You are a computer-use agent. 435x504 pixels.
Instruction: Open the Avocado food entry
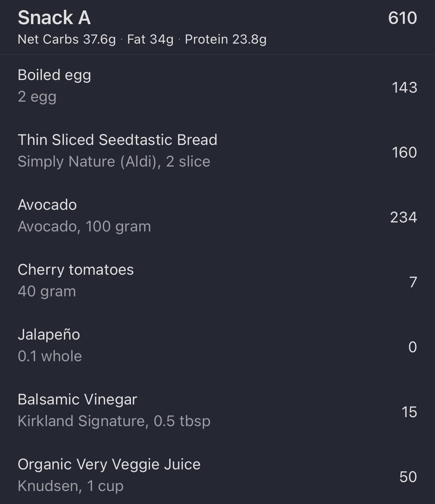coord(47,205)
